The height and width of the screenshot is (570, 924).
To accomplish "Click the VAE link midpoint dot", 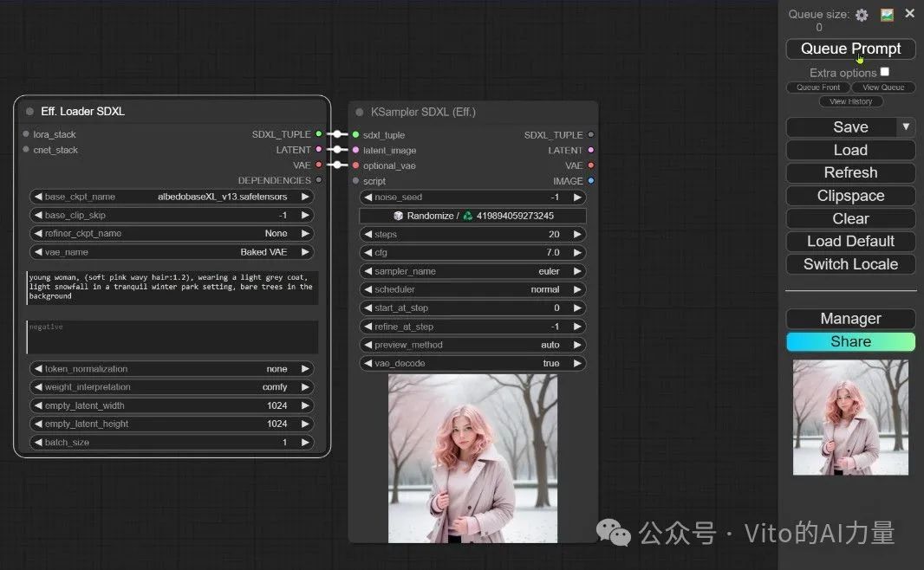I will (x=337, y=165).
